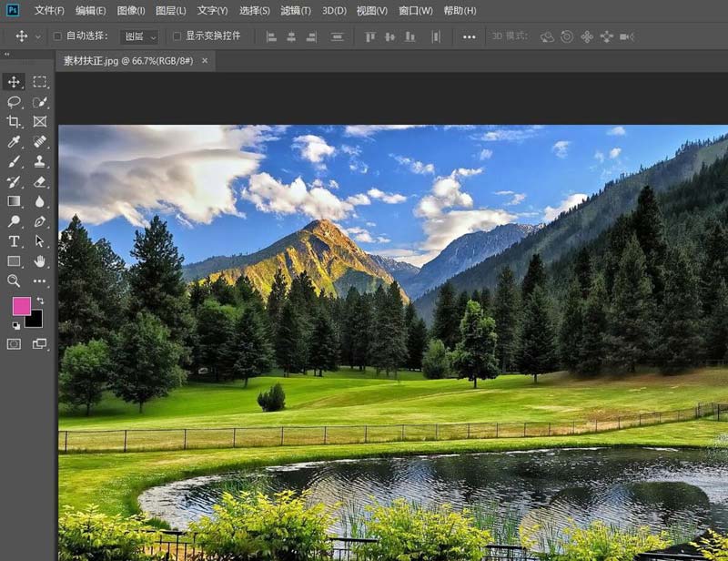Select the Lasso tool
This screenshot has width=728, height=561.
(x=14, y=102)
